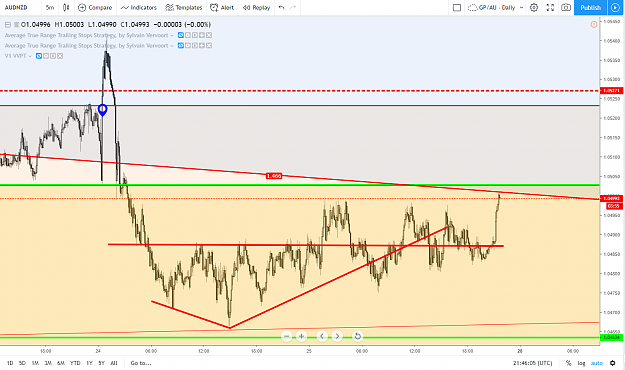
Task: Click the blue marker pin on the chart
Action: pos(102,110)
